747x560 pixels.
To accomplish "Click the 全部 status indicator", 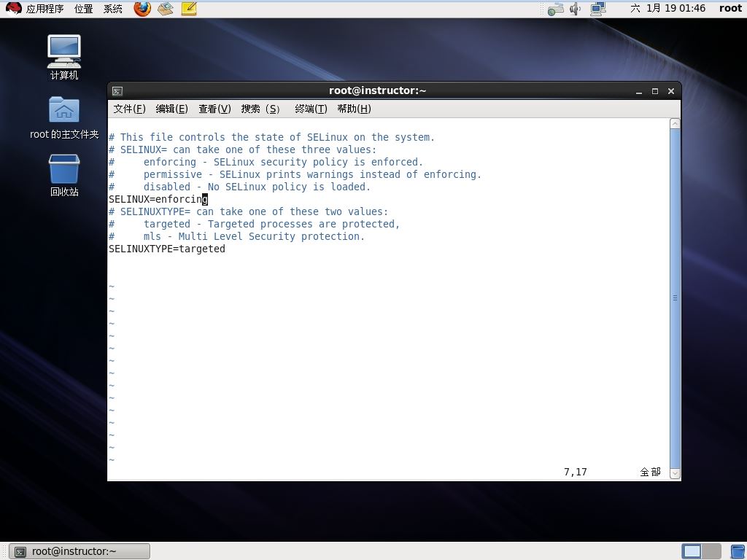I will tap(650, 472).
